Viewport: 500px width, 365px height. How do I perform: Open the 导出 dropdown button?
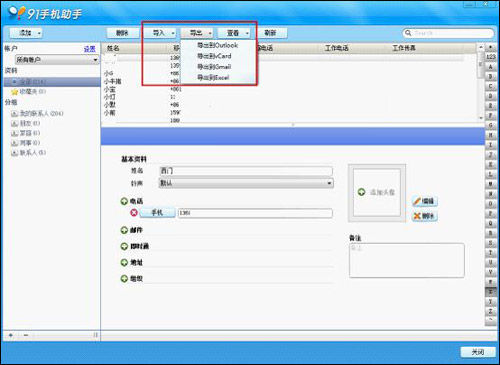pos(197,33)
